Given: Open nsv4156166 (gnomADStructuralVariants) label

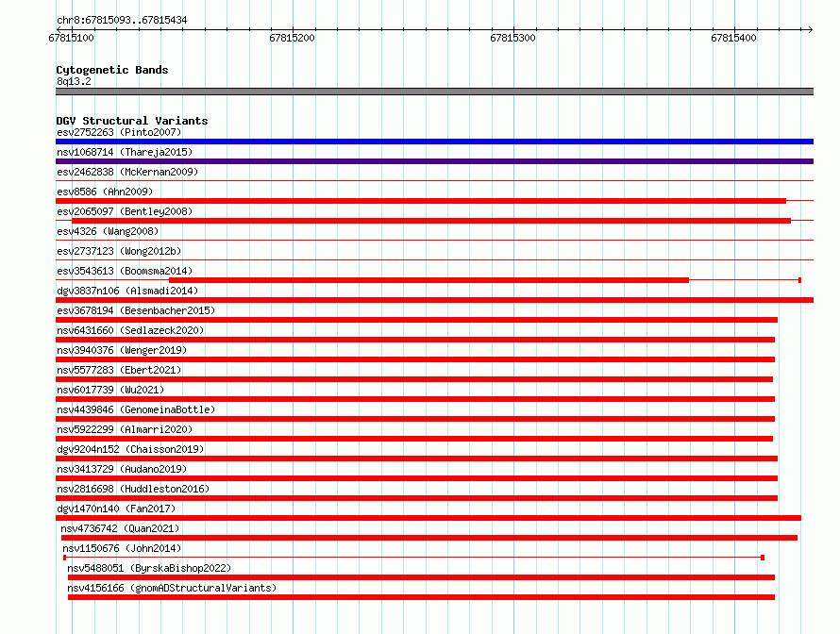Looking at the screenshot, I should coord(172,588).
